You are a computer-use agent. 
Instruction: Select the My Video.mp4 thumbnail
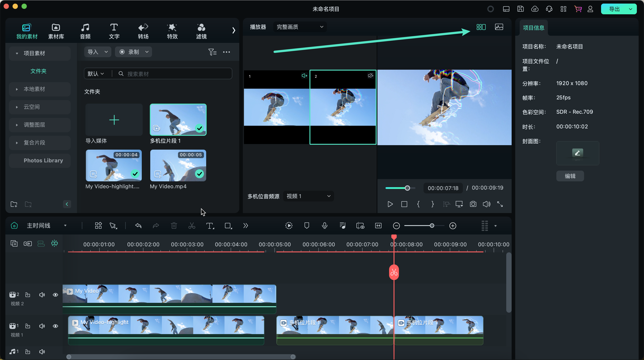tap(178, 165)
